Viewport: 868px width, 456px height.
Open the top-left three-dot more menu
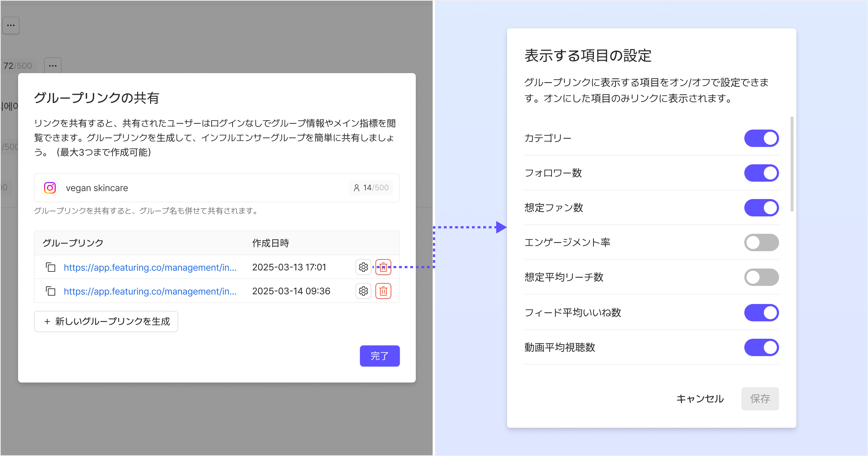click(x=11, y=25)
